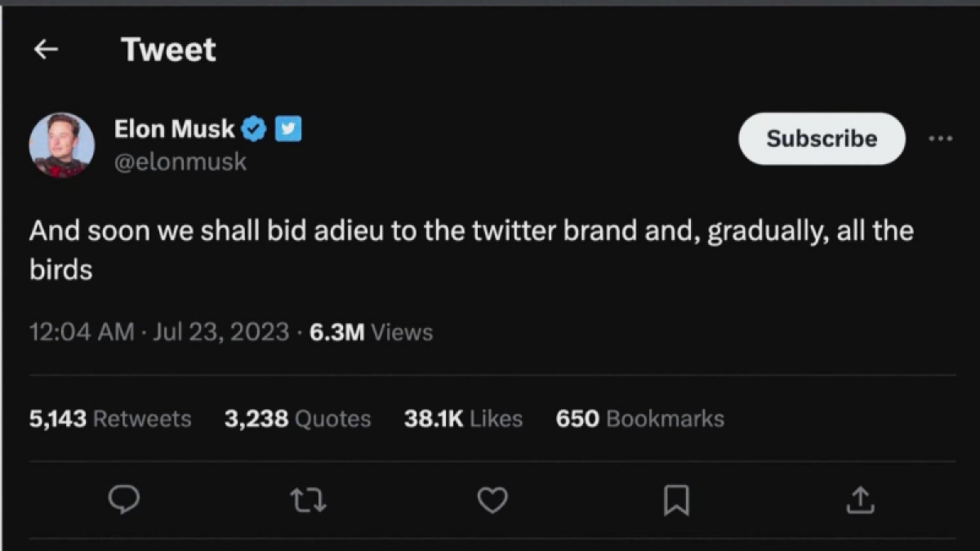Click the reply speech bubble icon
This screenshot has width=980, height=551.
(124, 500)
